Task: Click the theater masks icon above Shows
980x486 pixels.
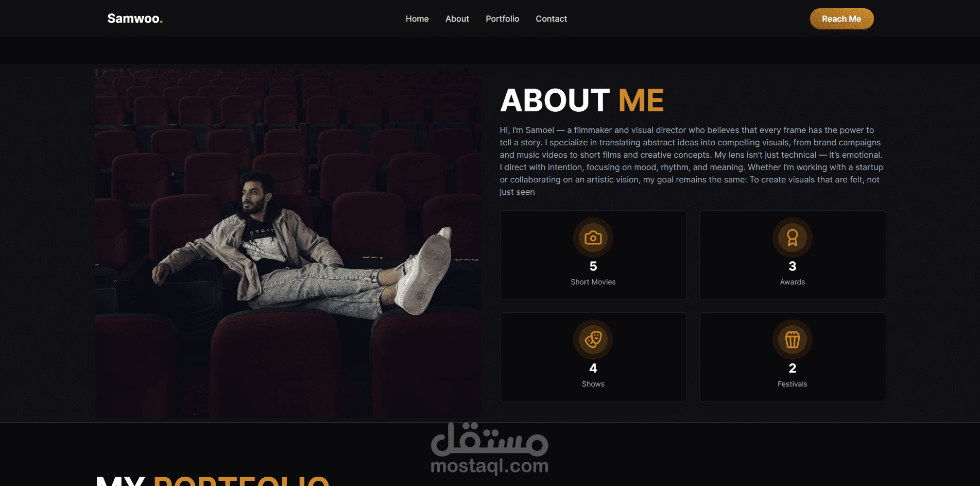Action: [593, 340]
